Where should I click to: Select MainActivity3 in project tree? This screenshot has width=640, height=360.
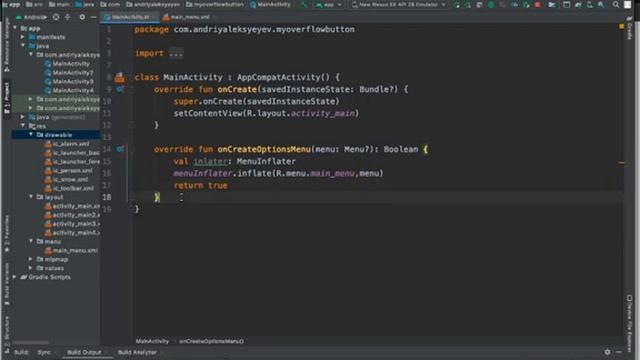[x=73, y=82]
